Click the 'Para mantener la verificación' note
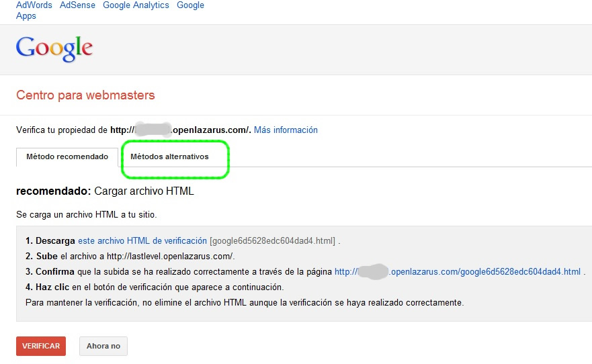Screen dimensions: 592x364 pos(245,303)
